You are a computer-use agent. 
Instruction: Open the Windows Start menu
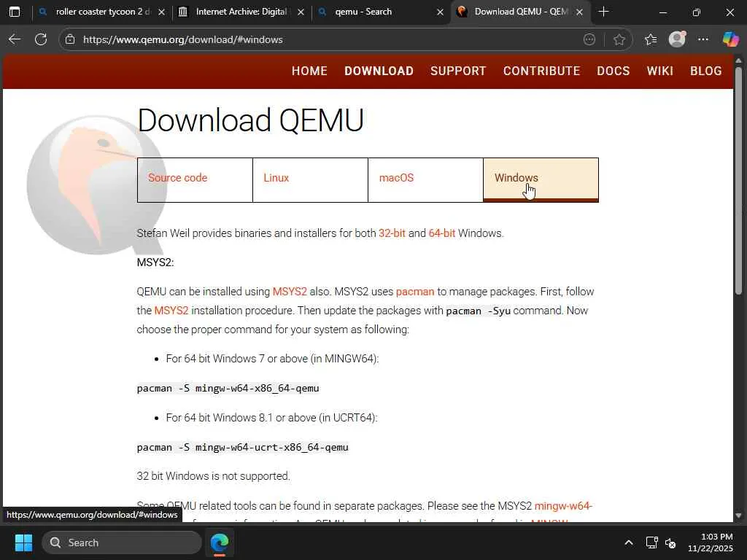(23, 542)
